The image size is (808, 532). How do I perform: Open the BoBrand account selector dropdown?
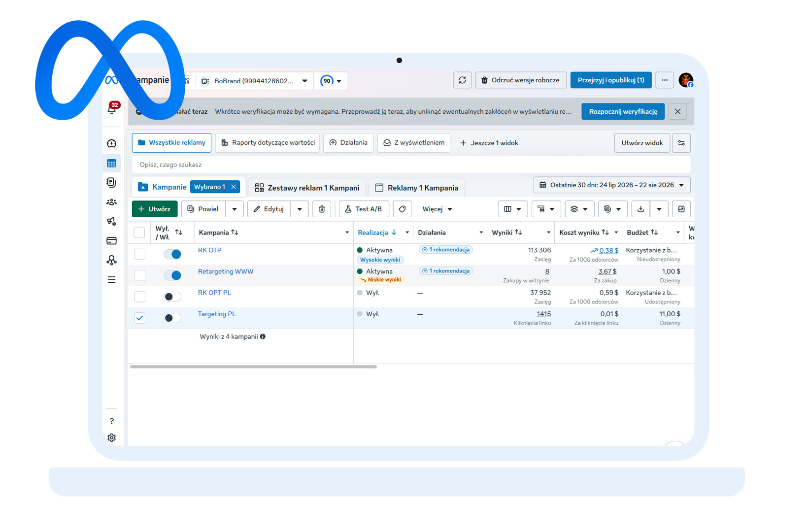click(x=255, y=81)
